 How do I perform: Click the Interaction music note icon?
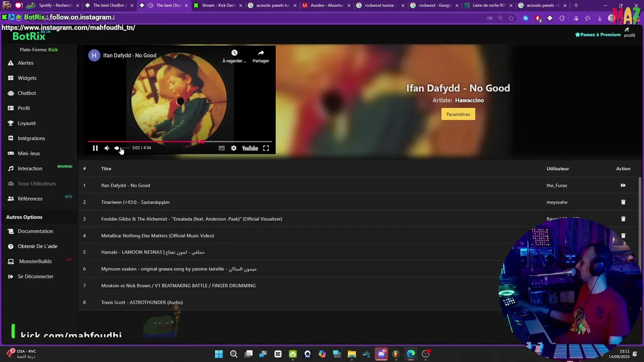(x=11, y=168)
